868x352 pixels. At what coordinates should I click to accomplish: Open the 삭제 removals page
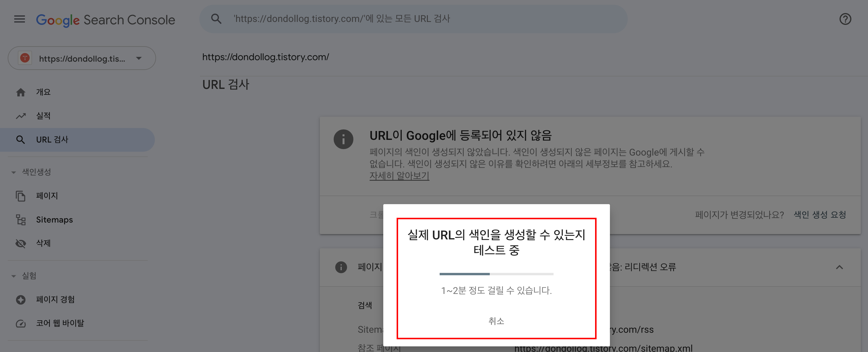click(77, 243)
